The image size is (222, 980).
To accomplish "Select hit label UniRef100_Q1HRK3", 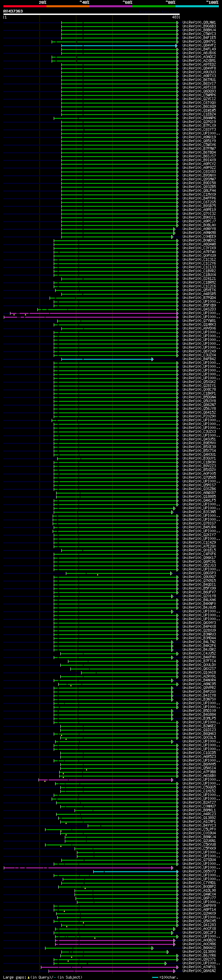I will [199, 324].
